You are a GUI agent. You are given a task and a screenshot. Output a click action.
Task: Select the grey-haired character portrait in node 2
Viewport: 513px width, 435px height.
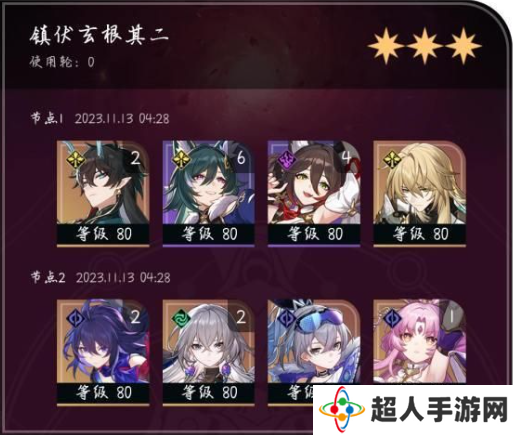209,352
